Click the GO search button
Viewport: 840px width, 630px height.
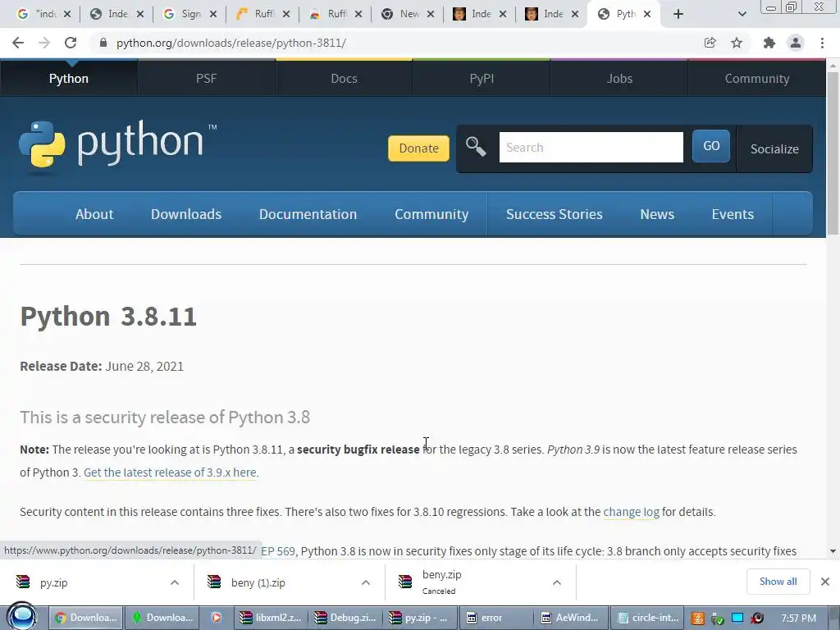pyautogui.click(x=711, y=146)
